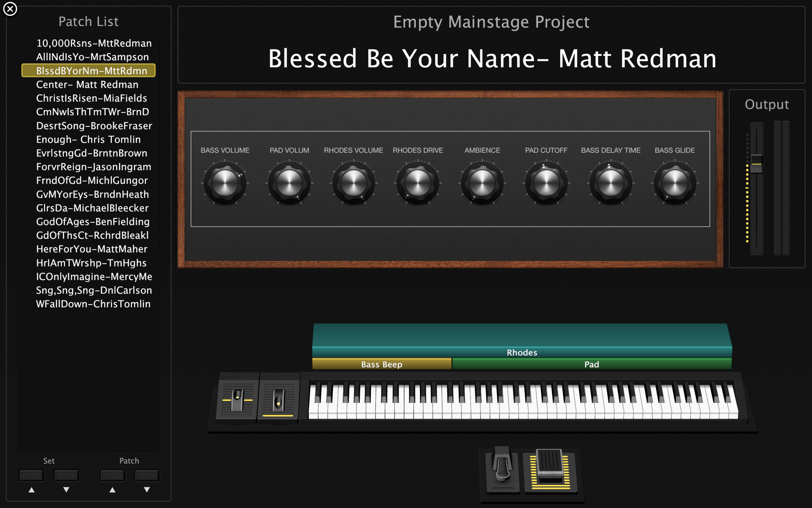Select patch AllINdIsYo-MrtSampson
Screen dimensions: 812x508
[89, 57]
